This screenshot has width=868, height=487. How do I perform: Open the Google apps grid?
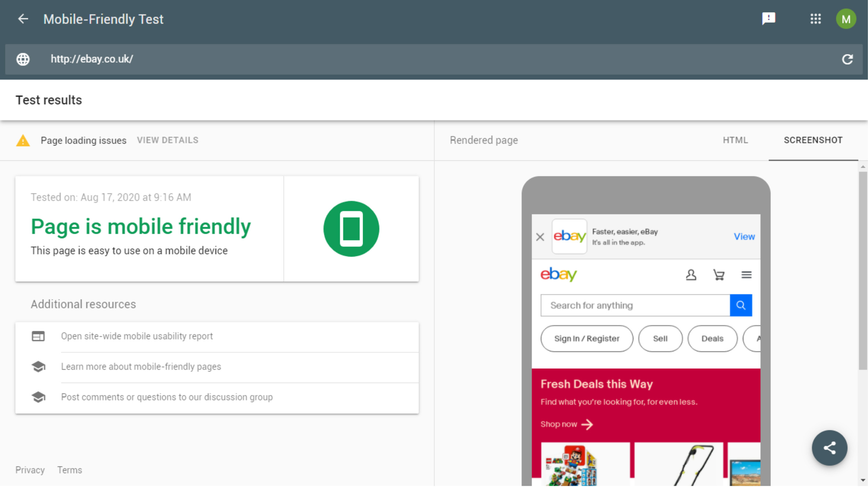click(x=815, y=19)
